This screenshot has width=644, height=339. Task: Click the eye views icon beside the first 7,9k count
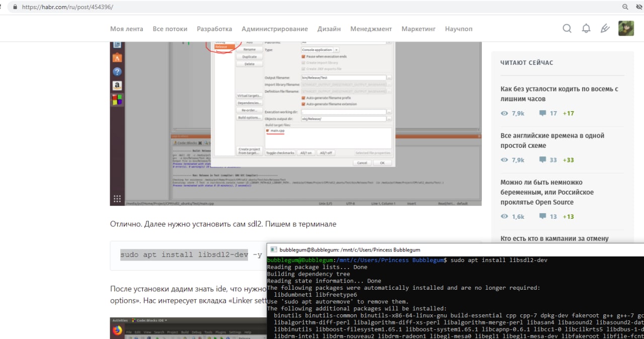click(x=505, y=114)
